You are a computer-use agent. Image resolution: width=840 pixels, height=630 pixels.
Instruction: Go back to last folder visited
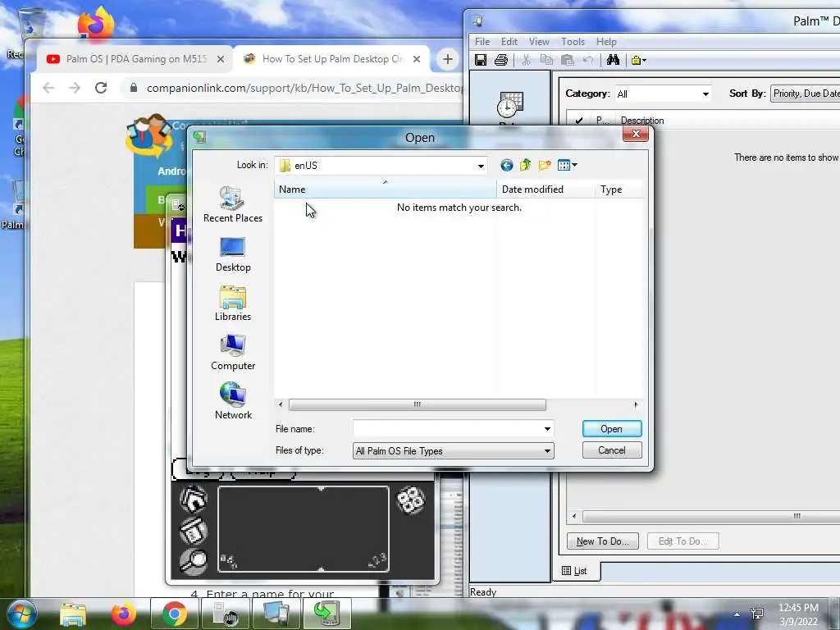tap(506, 165)
